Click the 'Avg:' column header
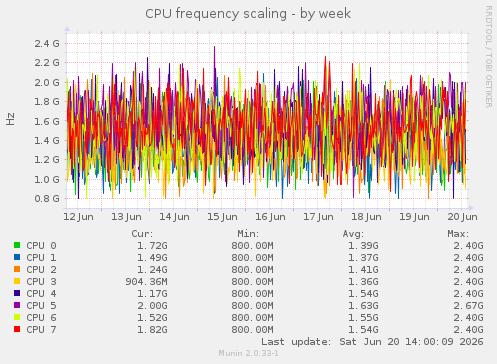This screenshot has height=364, width=497. pos(353,234)
